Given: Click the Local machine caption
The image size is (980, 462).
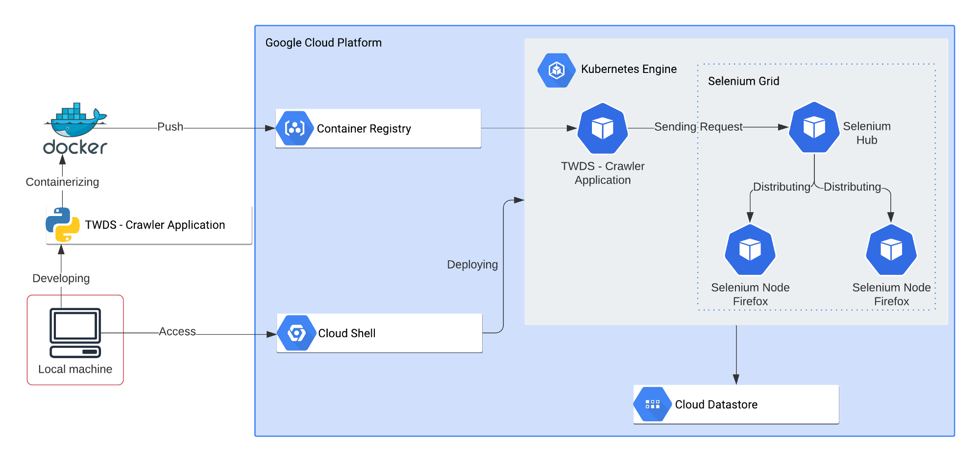Looking at the screenshot, I should tap(75, 369).
